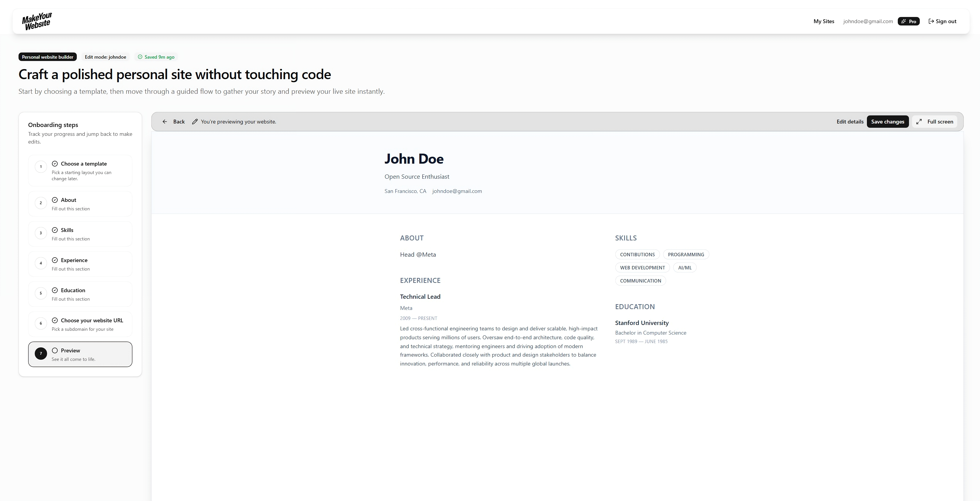Image resolution: width=980 pixels, height=501 pixels.
Task: Click the completion check on the About step
Action: (x=55, y=200)
